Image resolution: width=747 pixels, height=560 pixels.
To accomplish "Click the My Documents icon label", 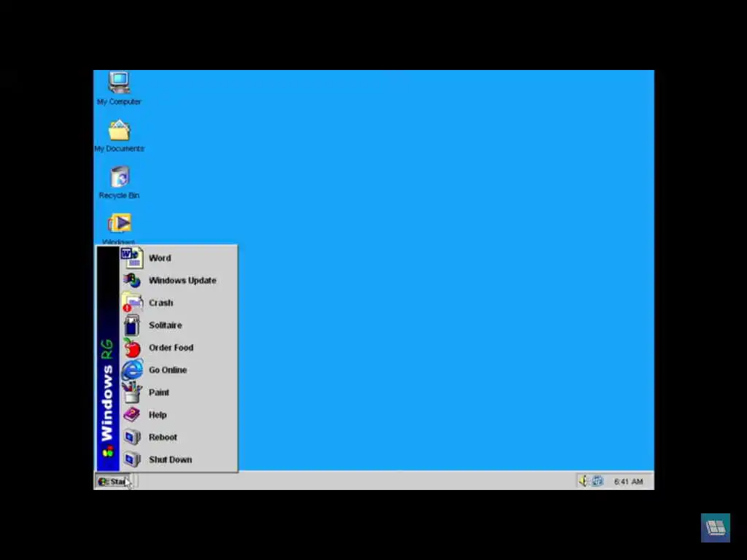I will tap(119, 149).
